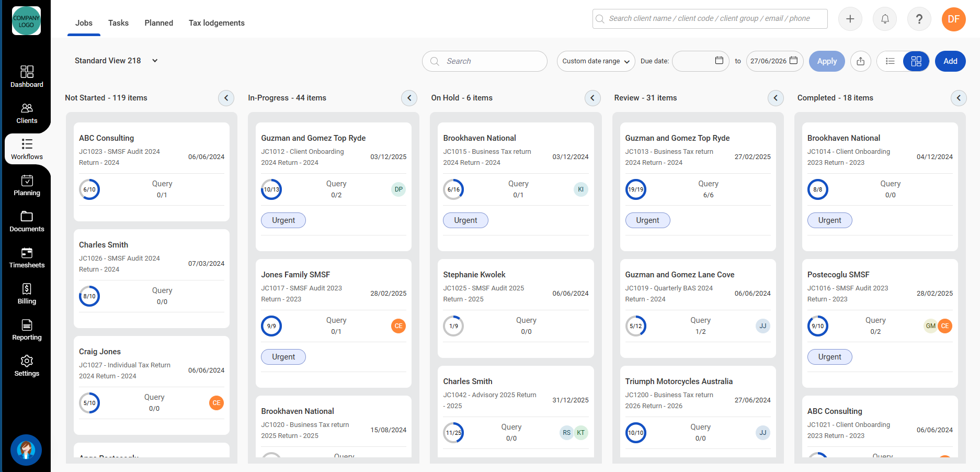This screenshot has width=980, height=472.
Task: Click Urgent tag on JC1014 card
Action: point(829,220)
